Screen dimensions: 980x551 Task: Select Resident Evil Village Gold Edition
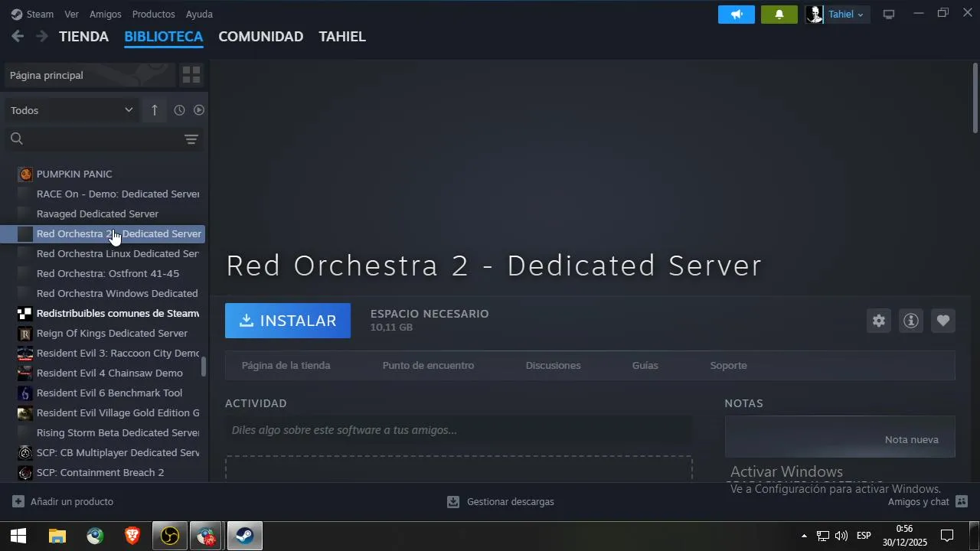[103, 412]
